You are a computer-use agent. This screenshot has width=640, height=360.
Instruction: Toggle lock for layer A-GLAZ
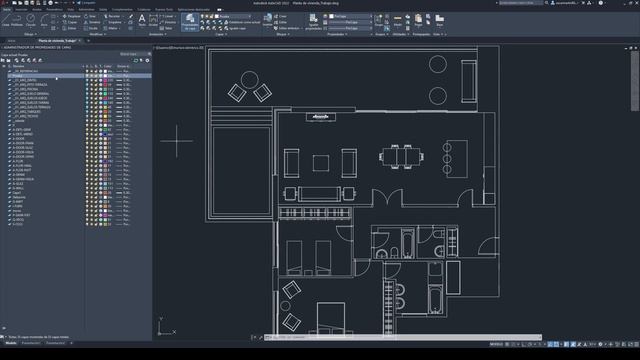coord(96,184)
